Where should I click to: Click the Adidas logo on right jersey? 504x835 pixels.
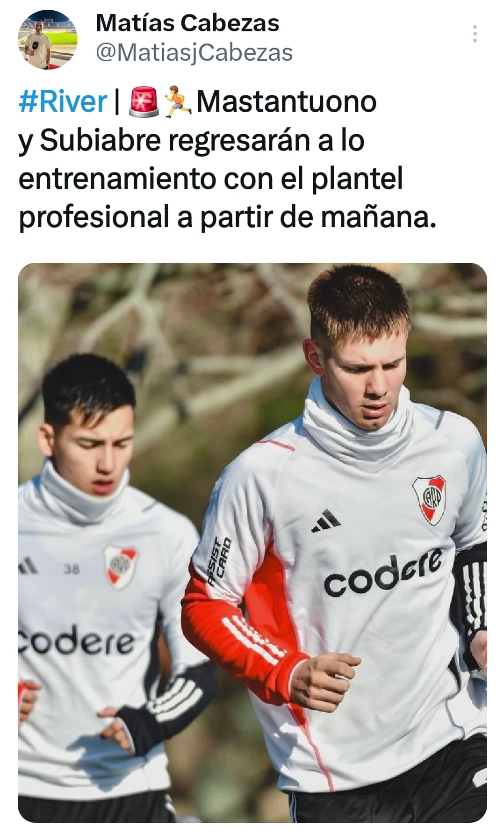[326, 521]
